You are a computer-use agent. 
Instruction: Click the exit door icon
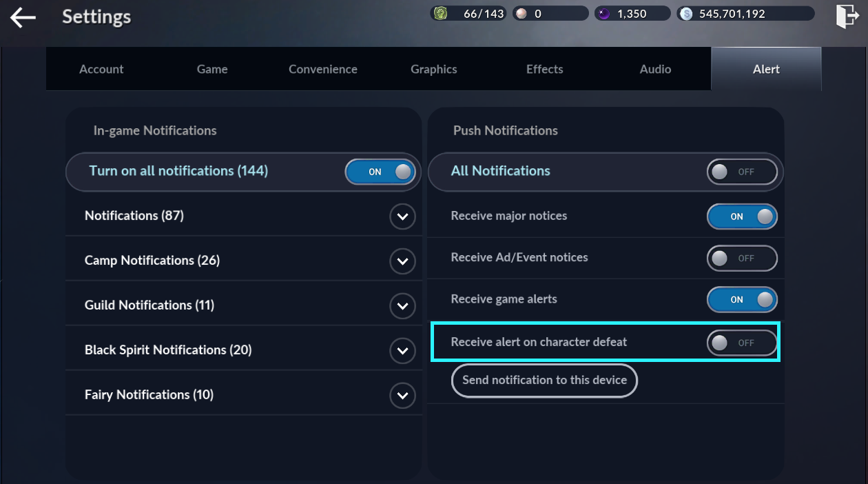[847, 17]
